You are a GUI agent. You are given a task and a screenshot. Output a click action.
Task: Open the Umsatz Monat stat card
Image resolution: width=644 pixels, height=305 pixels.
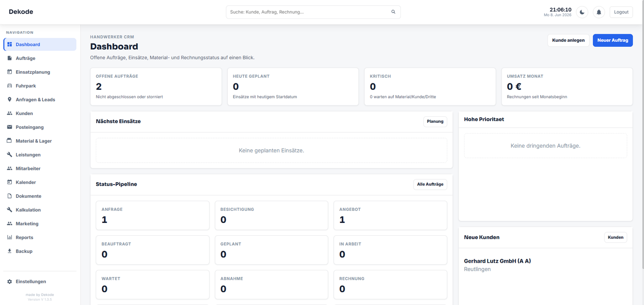click(x=567, y=87)
